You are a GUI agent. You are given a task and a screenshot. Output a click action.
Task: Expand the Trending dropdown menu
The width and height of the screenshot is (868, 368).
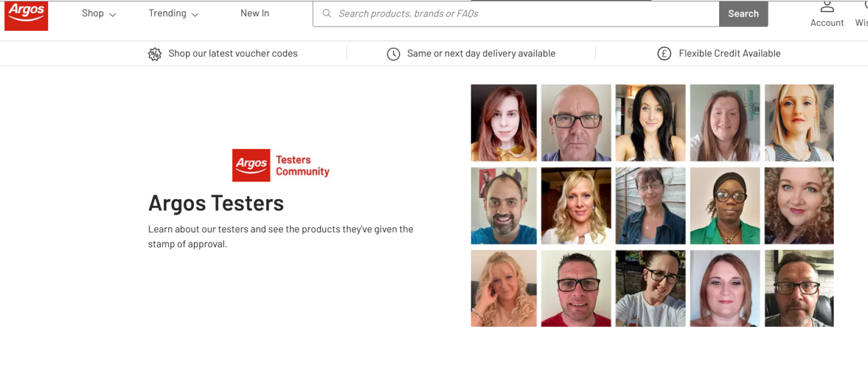[174, 13]
